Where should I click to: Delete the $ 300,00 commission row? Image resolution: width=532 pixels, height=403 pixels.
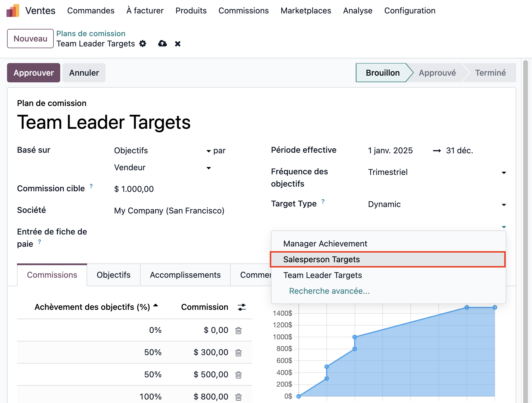(239, 353)
